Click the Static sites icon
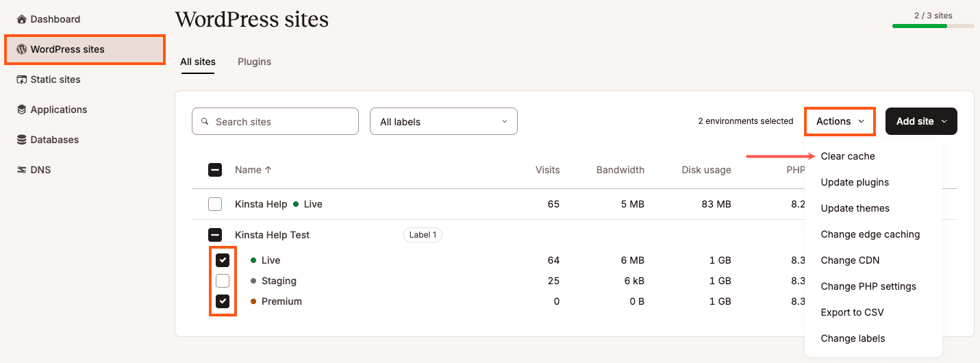Image resolution: width=980 pixels, height=363 pixels. (22, 79)
